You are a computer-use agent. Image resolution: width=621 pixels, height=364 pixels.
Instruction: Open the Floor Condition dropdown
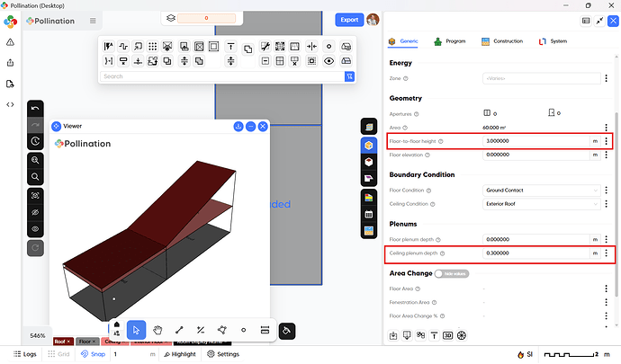point(542,191)
